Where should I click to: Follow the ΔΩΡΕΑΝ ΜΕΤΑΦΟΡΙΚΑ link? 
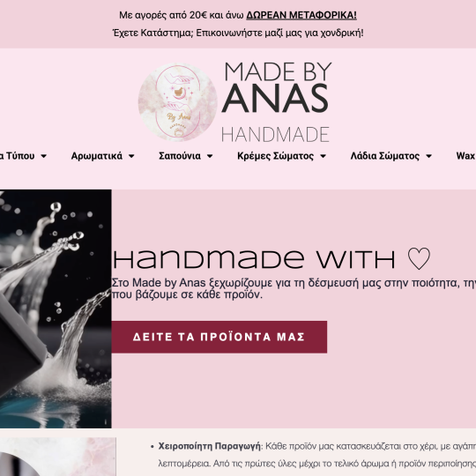point(301,15)
